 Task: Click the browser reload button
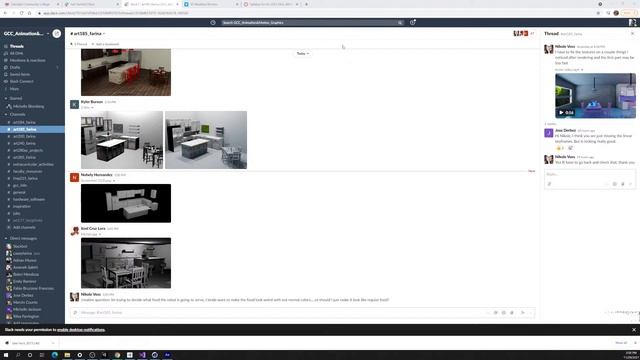(x=22, y=13)
